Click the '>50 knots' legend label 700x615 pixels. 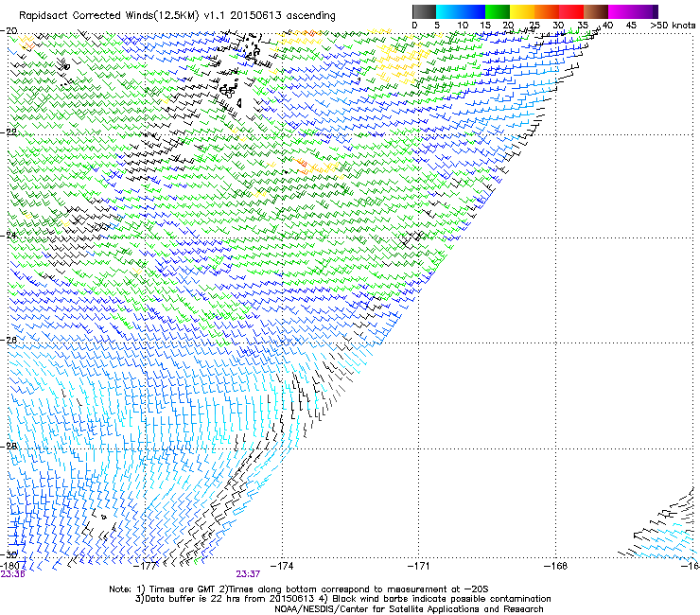click(673, 26)
